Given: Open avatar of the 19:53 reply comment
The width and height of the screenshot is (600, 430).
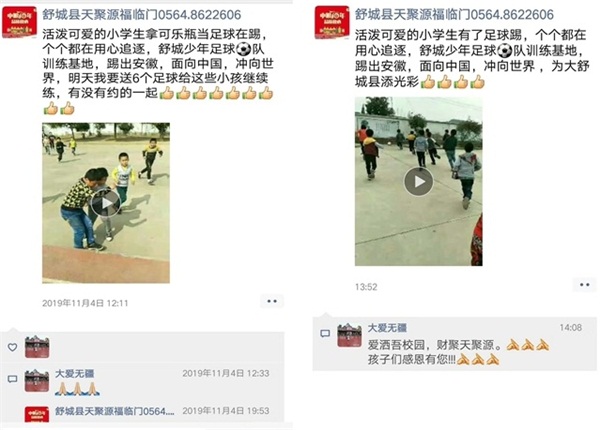Looking at the screenshot, I should pyautogui.click(x=37, y=414).
